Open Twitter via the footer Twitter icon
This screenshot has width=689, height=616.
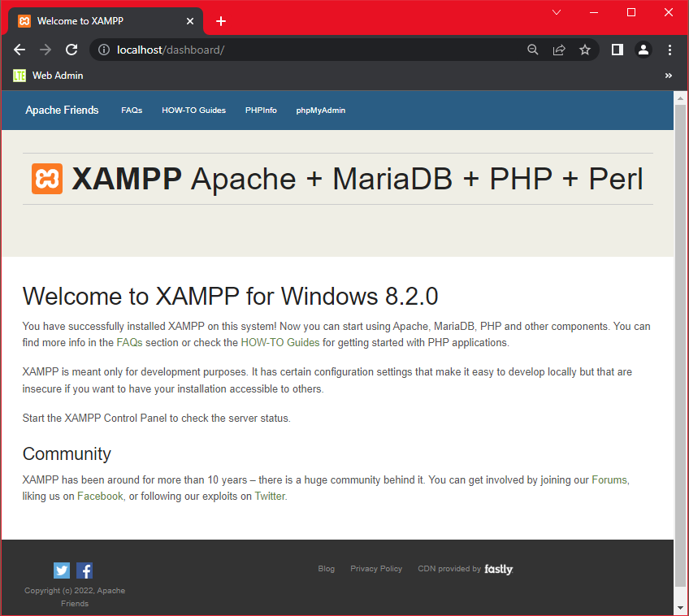click(x=61, y=570)
